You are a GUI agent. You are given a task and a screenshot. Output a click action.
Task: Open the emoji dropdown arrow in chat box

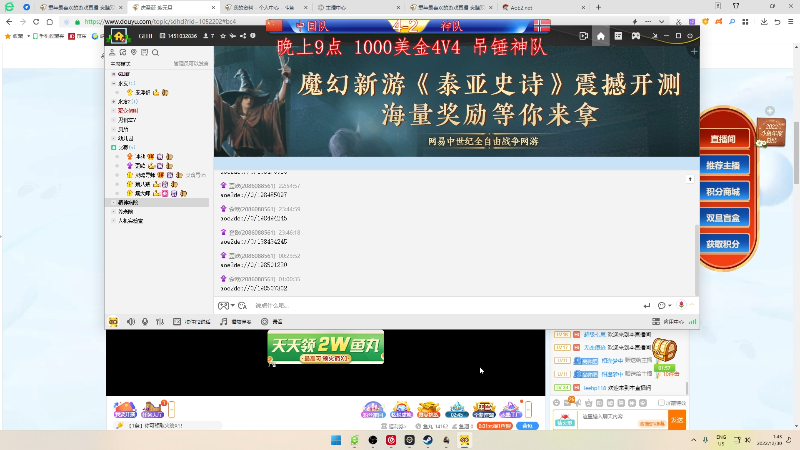coord(669,305)
